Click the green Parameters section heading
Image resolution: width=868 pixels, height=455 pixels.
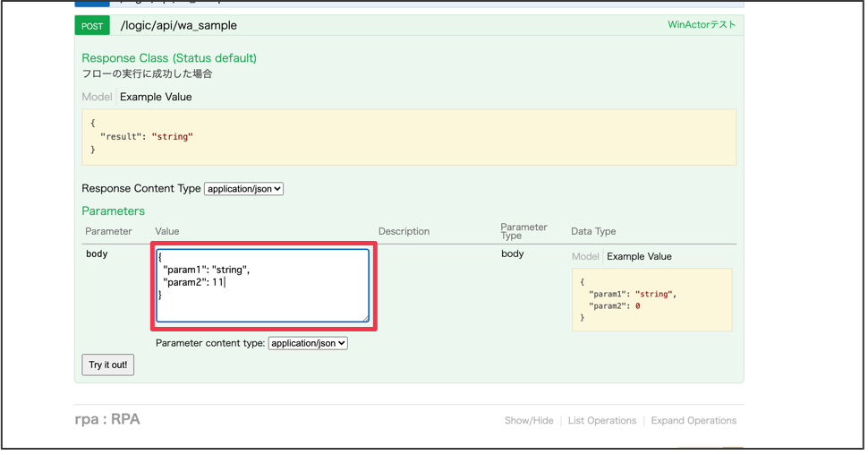click(113, 211)
